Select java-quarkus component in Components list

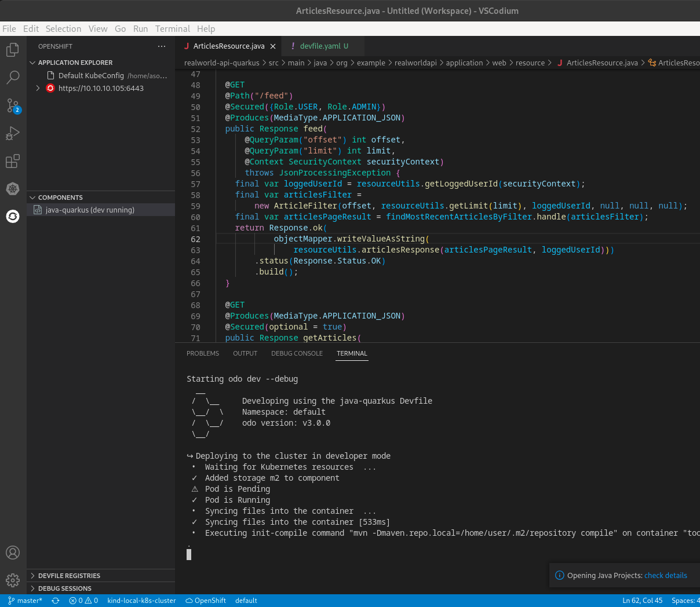(x=90, y=210)
